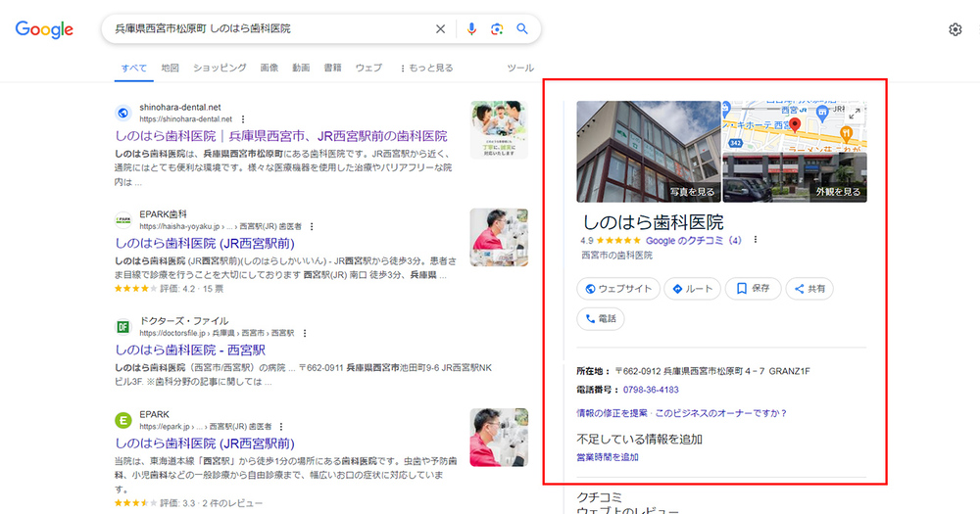Open the 写真を見る building photo thumbnail

coord(648,152)
